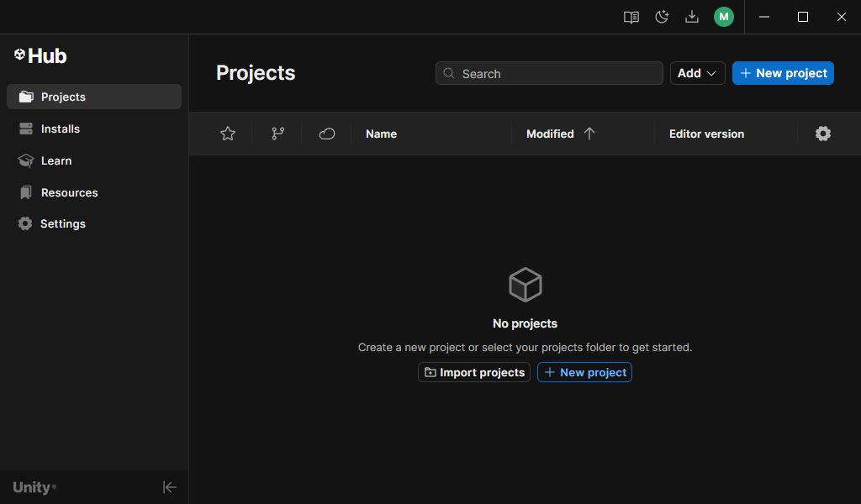The image size is (861, 504).
Task: Open the documentation book icon in title bar
Action: coord(631,17)
